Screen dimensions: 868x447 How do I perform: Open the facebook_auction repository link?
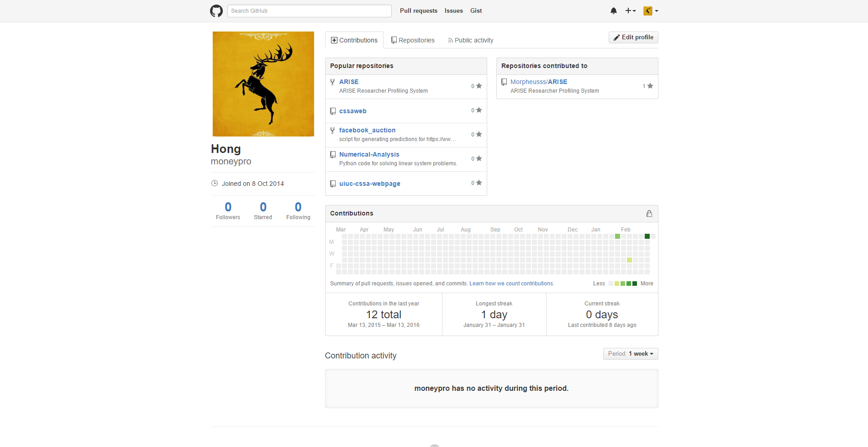[367, 130]
